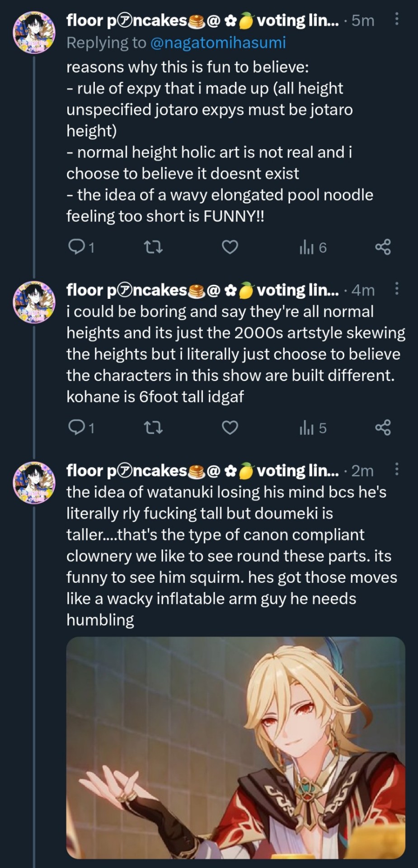Retweet the 2000s artstyle tweet
This screenshot has width=418, height=868.
(x=153, y=427)
